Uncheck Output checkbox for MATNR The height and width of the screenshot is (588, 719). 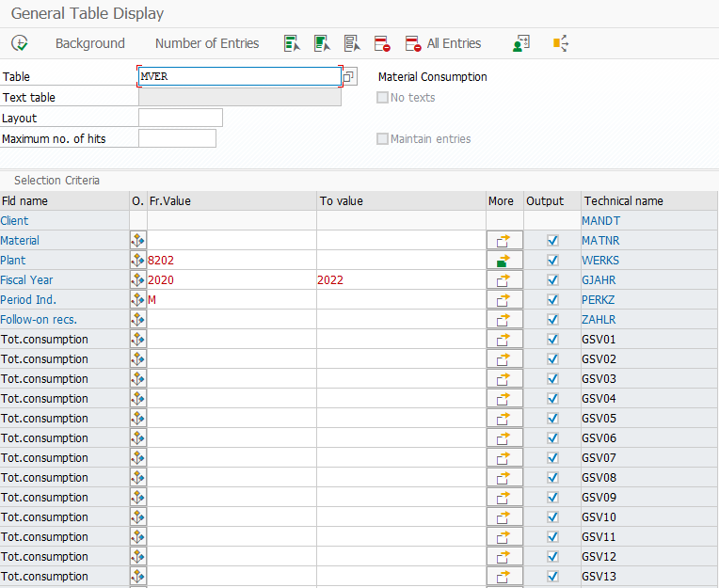pyautogui.click(x=552, y=241)
